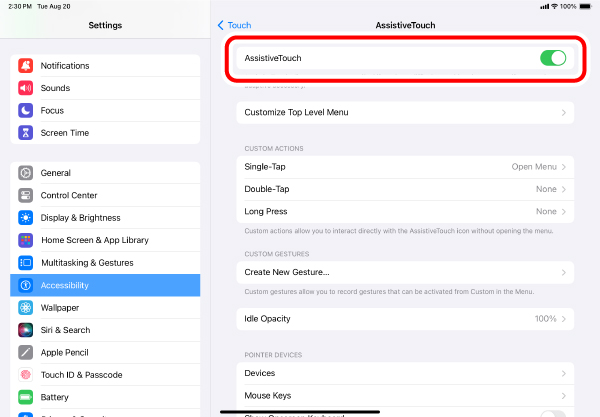
Task: Expand Single-Tap Open Menu chevron
Action: [564, 167]
